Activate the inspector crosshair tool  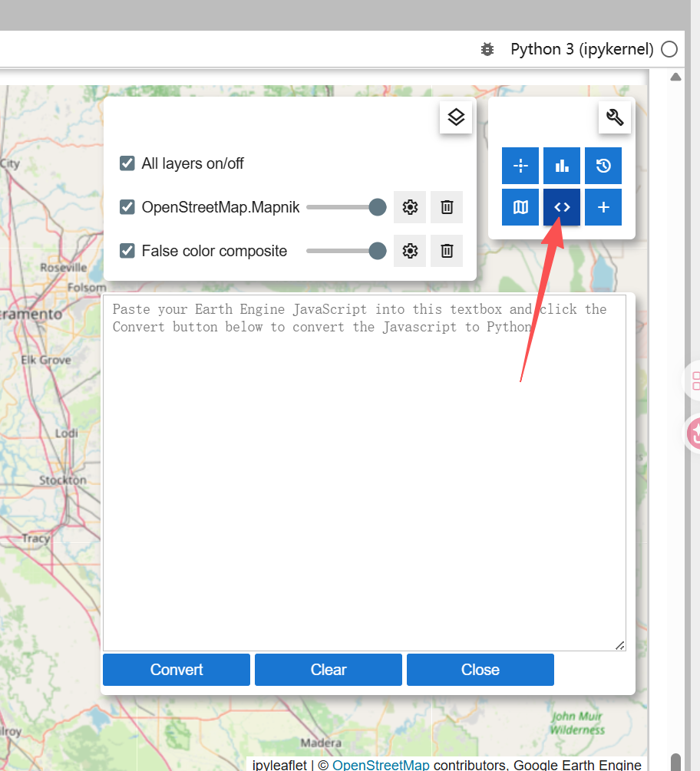tap(520, 166)
